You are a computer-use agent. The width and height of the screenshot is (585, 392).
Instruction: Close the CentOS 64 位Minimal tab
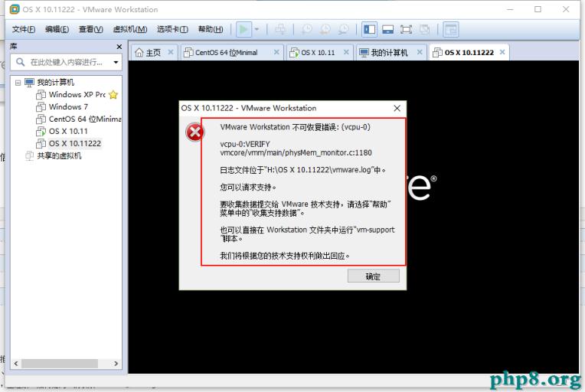tap(276, 52)
